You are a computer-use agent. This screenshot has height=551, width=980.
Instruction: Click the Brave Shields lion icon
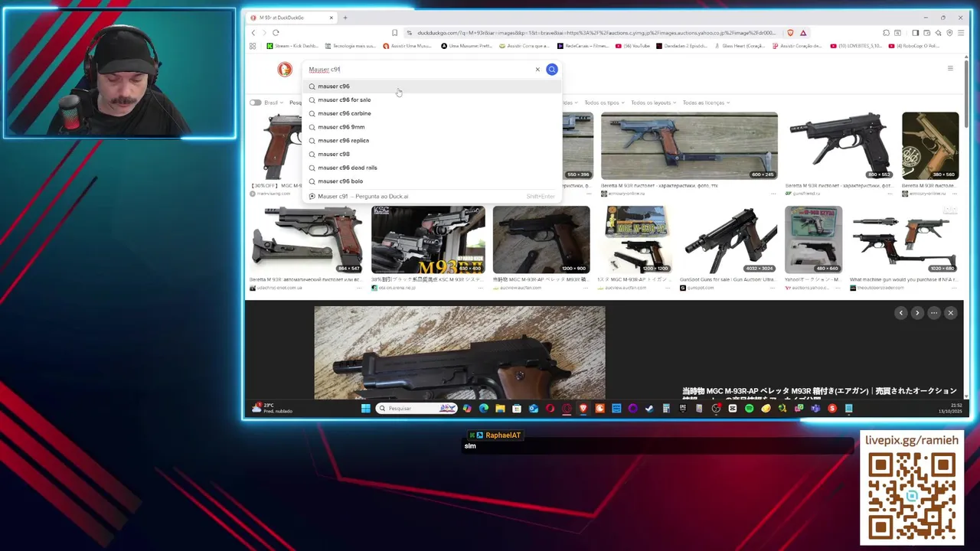(x=790, y=33)
